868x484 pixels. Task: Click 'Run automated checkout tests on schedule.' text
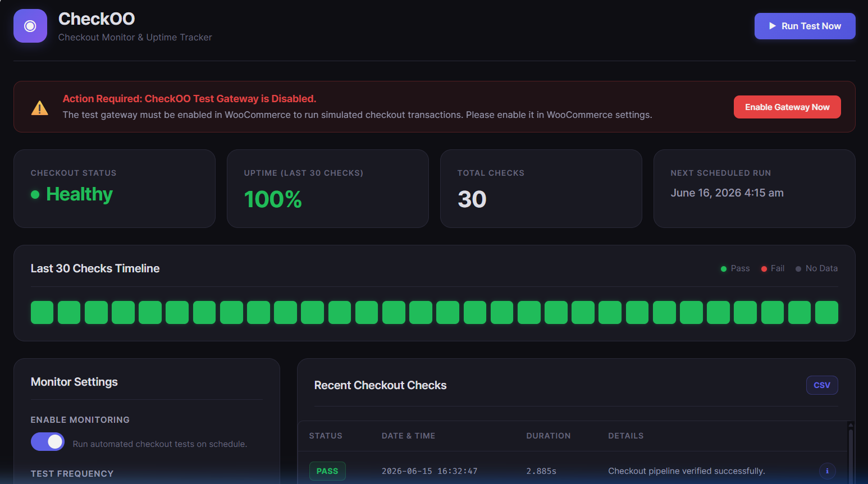(160, 444)
